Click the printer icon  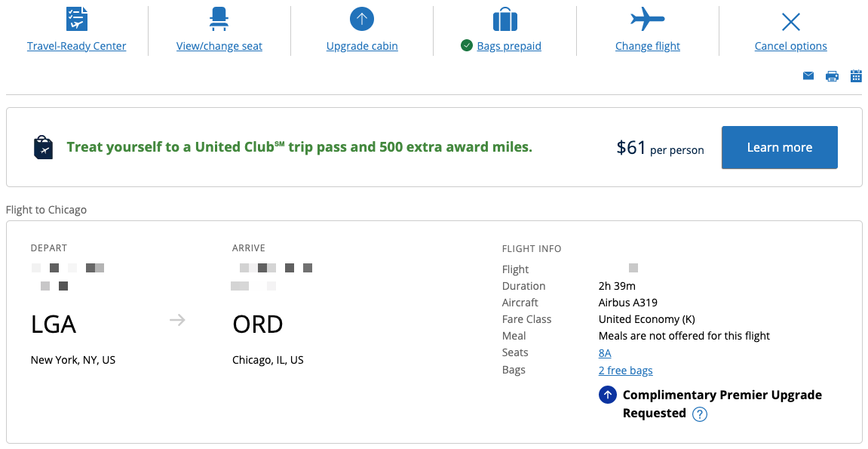832,76
